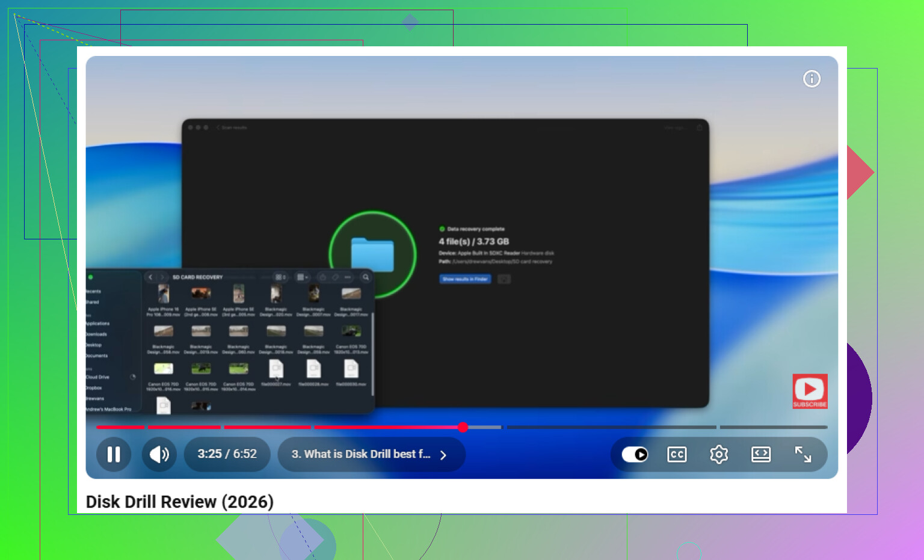Switch to theater mode
924x560 pixels.
coord(761,455)
